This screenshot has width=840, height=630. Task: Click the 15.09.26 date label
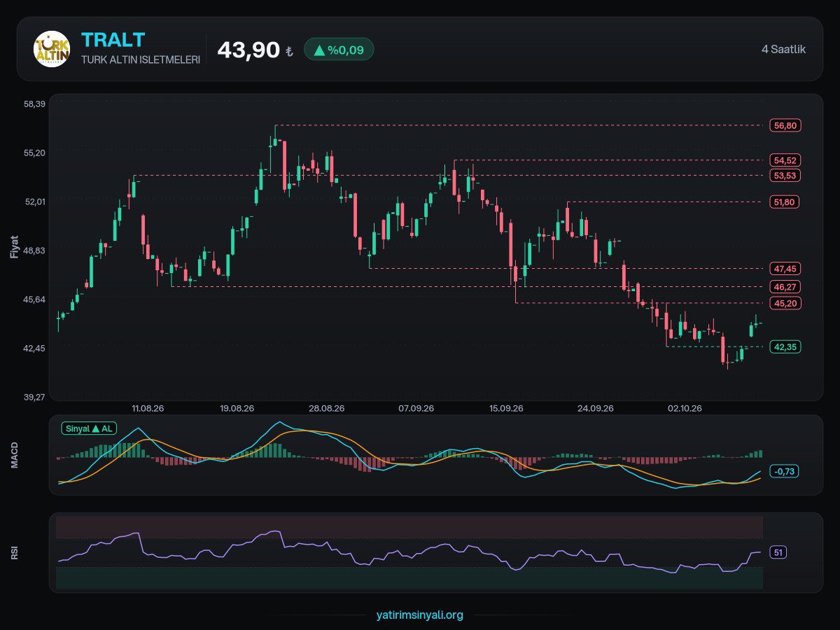(507, 408)
